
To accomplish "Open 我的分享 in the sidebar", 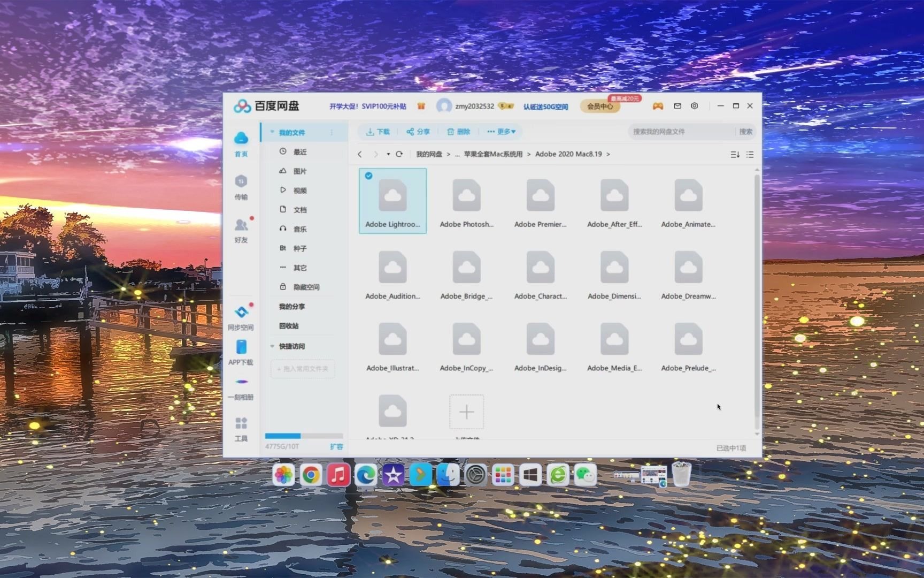I will click(x=292, y=307).
